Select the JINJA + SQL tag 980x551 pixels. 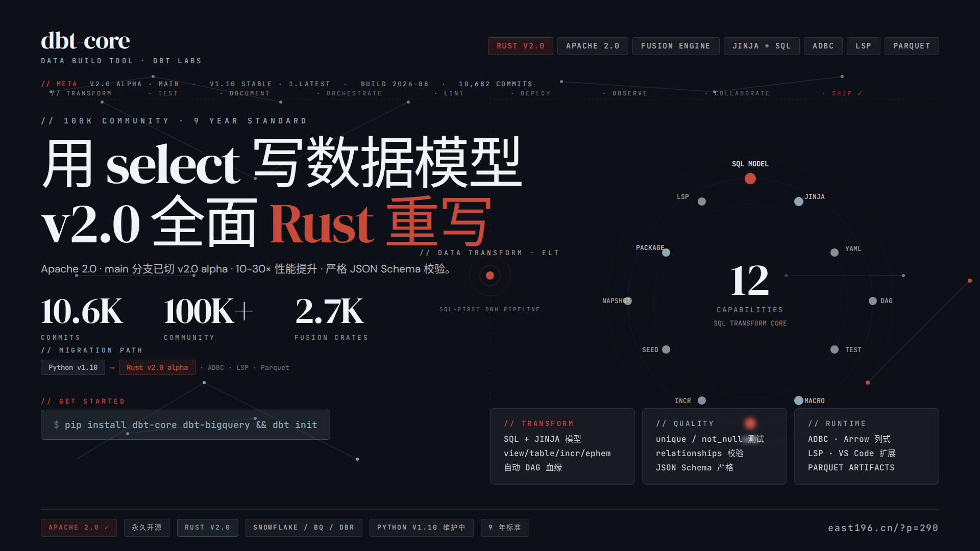[x=762, y=46]
